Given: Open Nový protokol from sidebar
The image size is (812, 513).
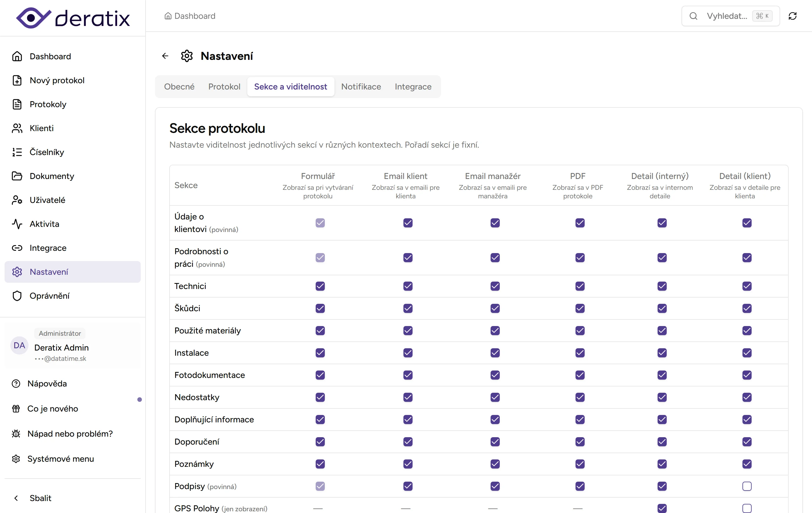Looking at the screenshot, I should tap(57, 80).
